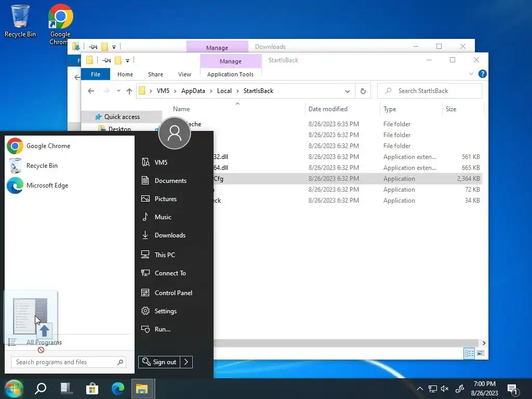Show All Programs list
The height and width of the screenshot is (399, 532).
(x=44, y=342)
